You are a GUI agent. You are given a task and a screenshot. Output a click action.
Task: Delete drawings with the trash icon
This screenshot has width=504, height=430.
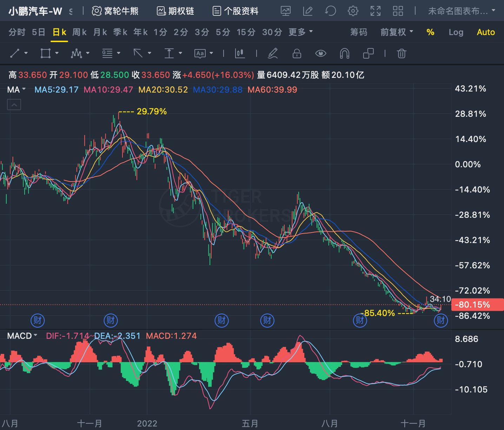coord(402,53)
